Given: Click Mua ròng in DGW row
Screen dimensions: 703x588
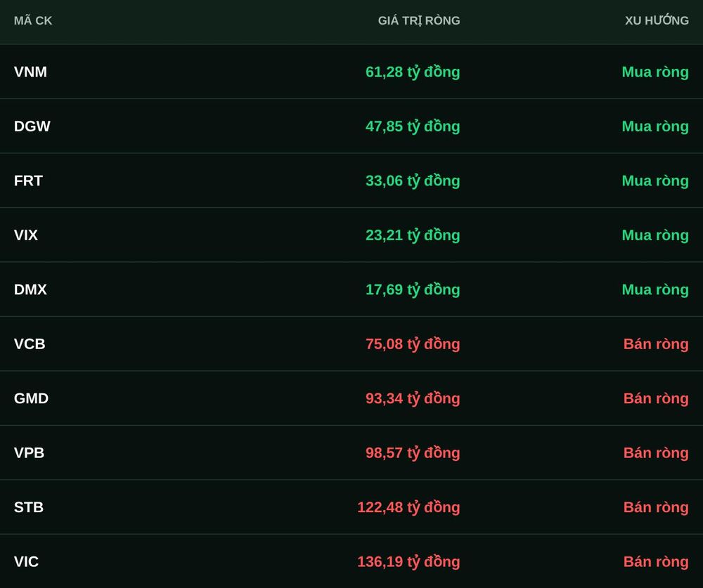Looking at the screenshot, I should pyautogui.click(x=655, y=126).
